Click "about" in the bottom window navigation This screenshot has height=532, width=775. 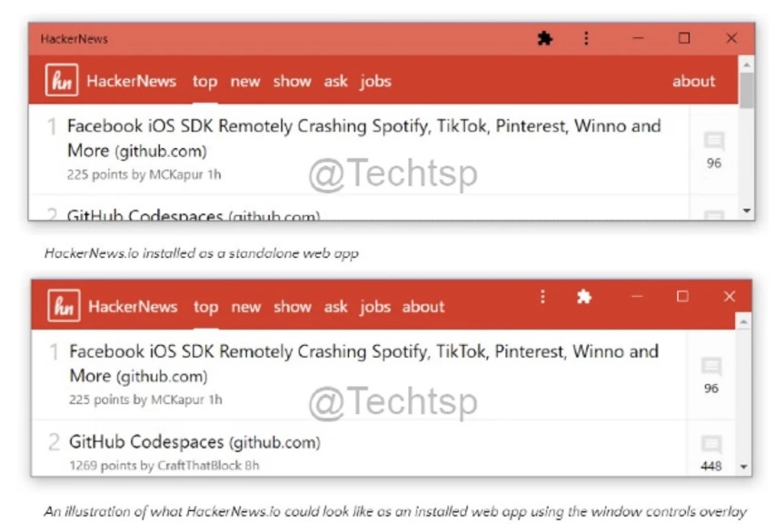pyautogui.click(x=423, y=307)
